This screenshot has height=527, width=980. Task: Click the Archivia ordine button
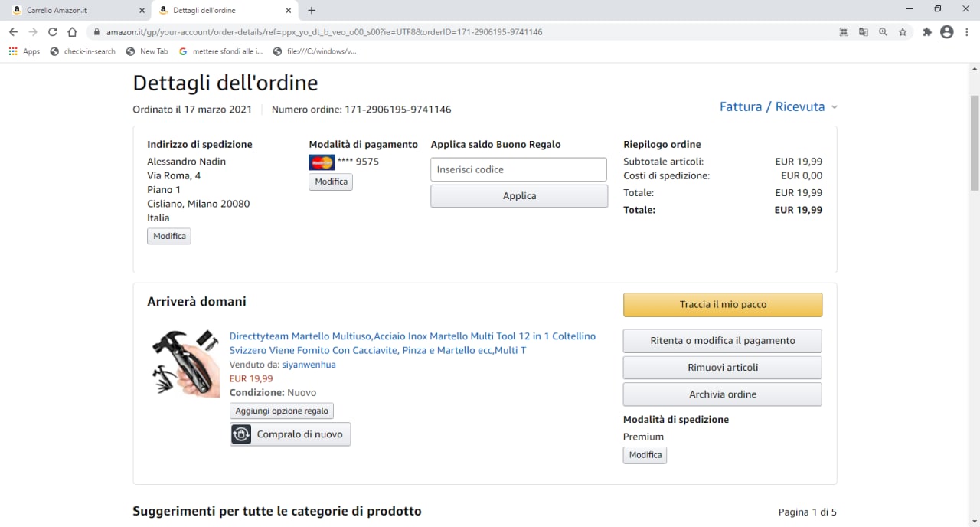tap(723, 394)
